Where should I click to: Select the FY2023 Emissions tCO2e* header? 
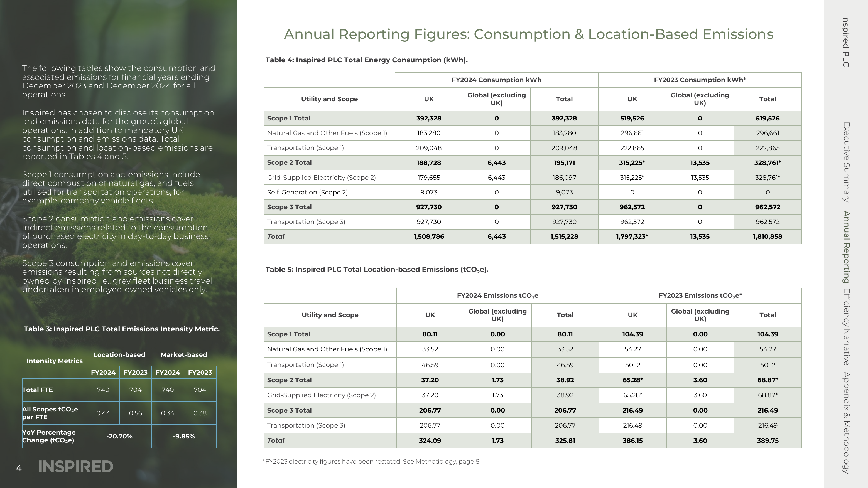(700, 296)
